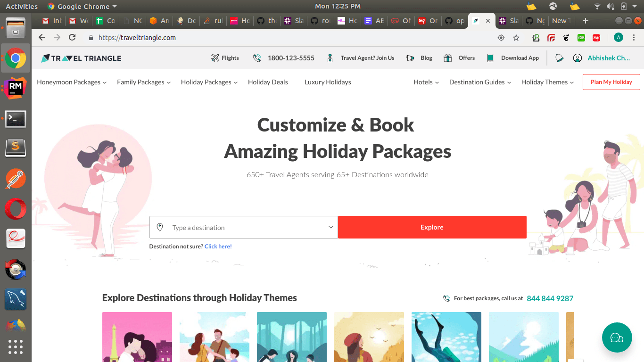644x362 pixels.
Task: Open destination dropdown chevron
Action: click(x=331, y=227)
